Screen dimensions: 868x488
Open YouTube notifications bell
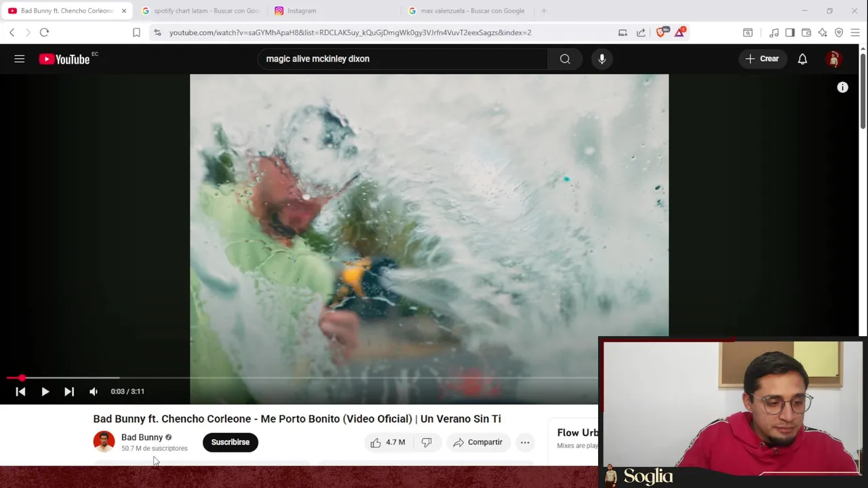click(x=802, y=59)
